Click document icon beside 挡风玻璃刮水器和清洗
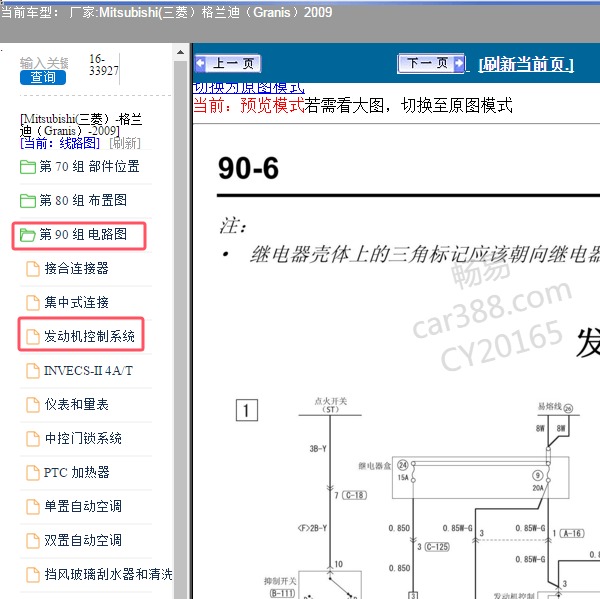Screen dimensions: 600x599 tap(33, 575)
